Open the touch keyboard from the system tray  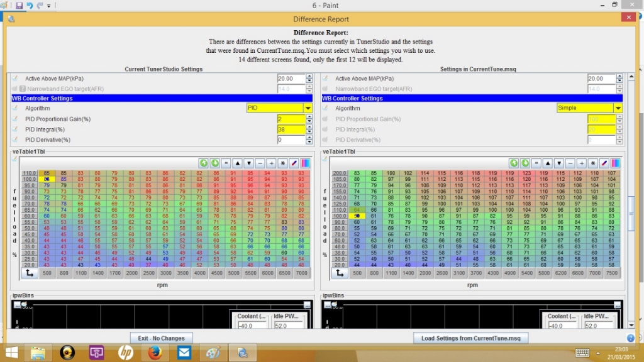(582, 353)
